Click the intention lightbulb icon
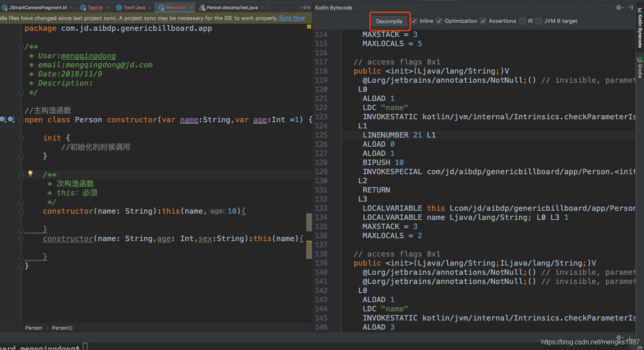644x350 pixels. pos(30,174)
